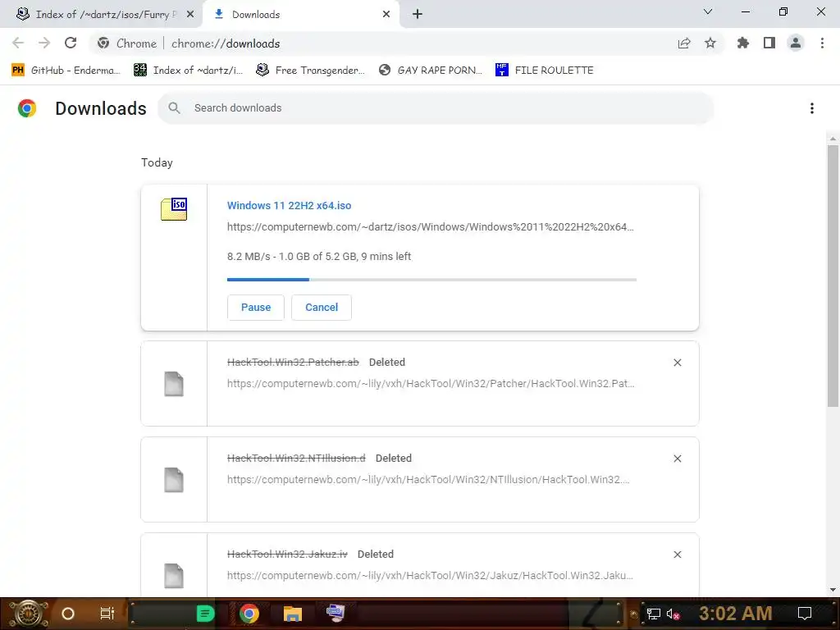Click the Chrome logo beside the Downloads heading
This screenshot has height=630, width=840.
coord(27,108)
